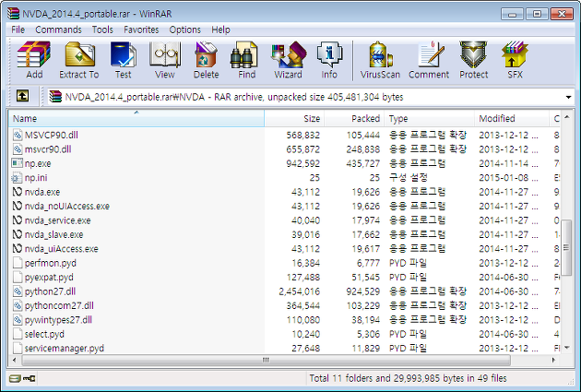Sort by the Packed column header

(x=354, y=119)
